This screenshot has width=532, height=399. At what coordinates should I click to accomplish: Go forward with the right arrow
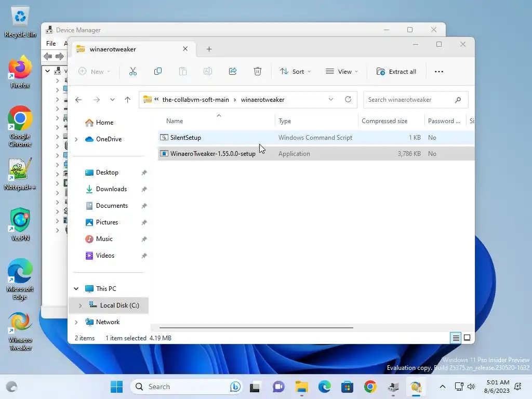click(x=96, y=100)
